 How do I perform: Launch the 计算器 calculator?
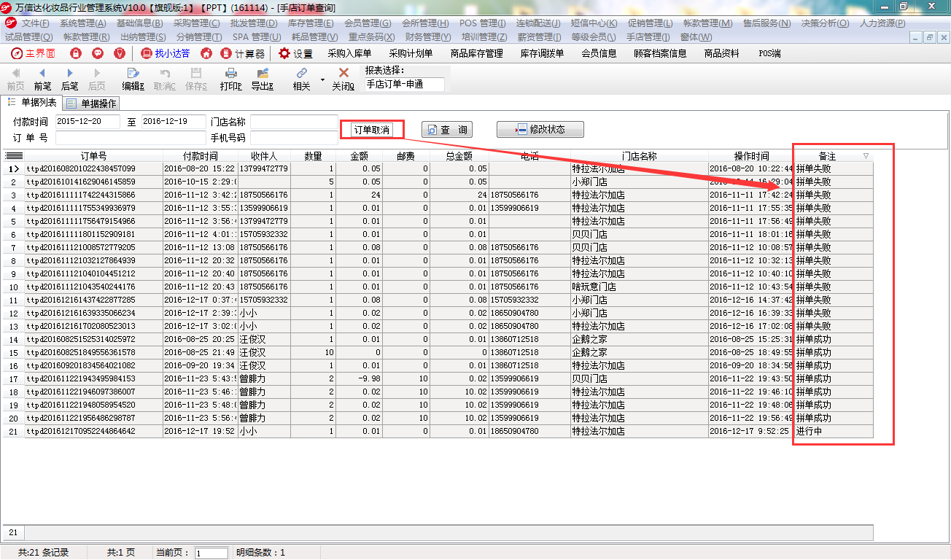[242, 53]
